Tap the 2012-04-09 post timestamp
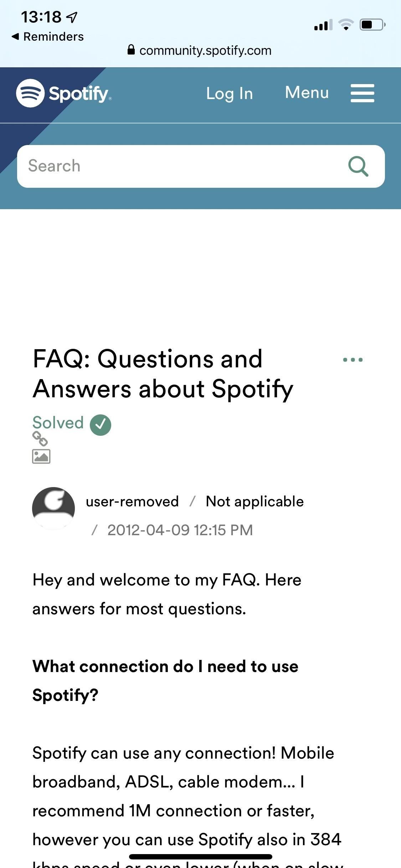The height and width of the screenshot is (868, 401). (x=180, y=530)
